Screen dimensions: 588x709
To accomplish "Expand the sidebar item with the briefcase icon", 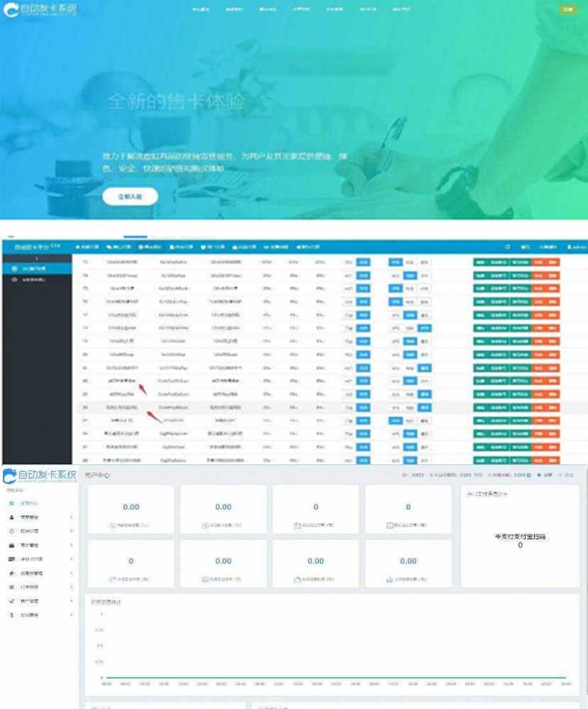I will point(72,545).
